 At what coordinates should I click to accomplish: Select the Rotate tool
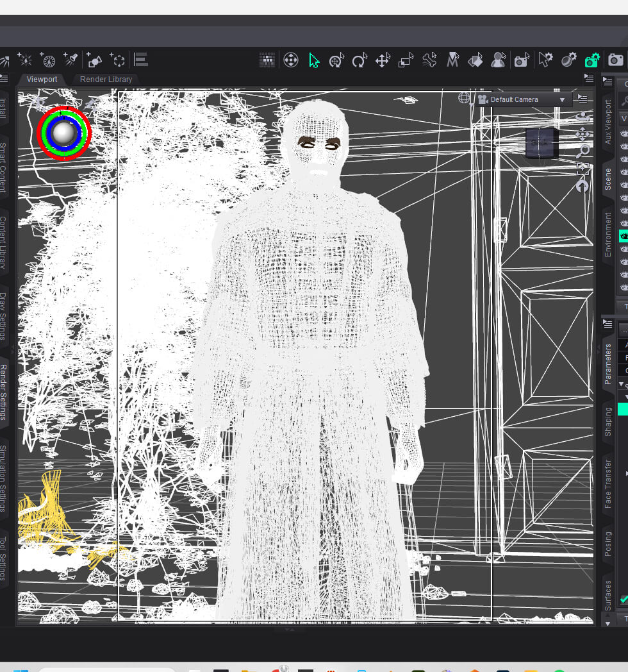point(359,60)
